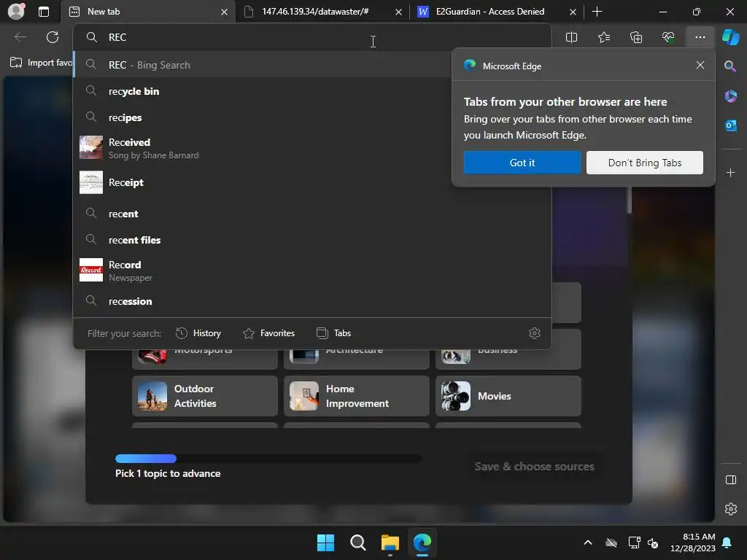Open the Favorites star-list icon

click(603, 37)
